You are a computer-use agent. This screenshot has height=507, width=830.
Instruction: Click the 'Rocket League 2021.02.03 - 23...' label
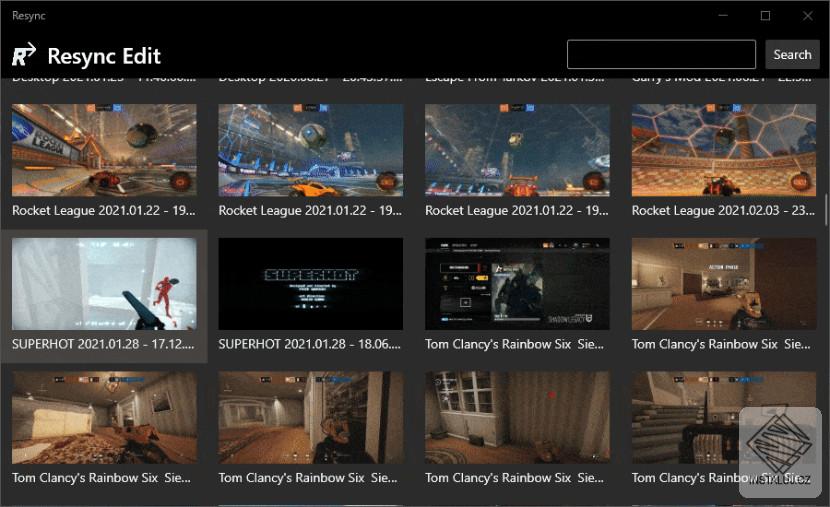[723, 211]
